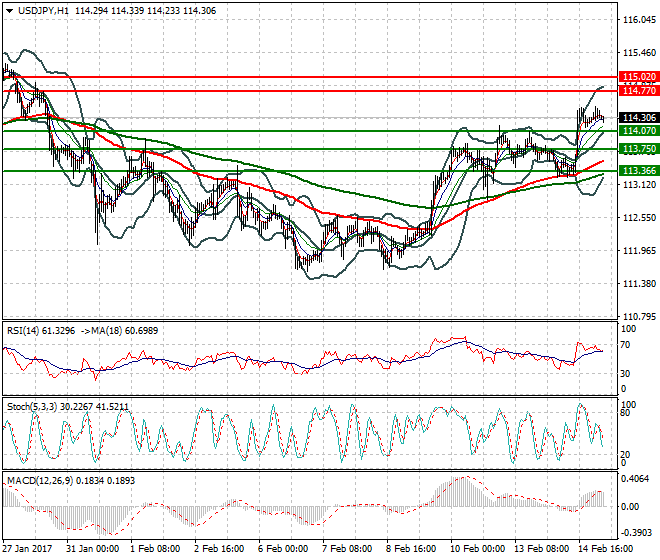Click the 13 Feb 08:00 time label
Screen dimensions: 660x560
[x=541, y=549]
